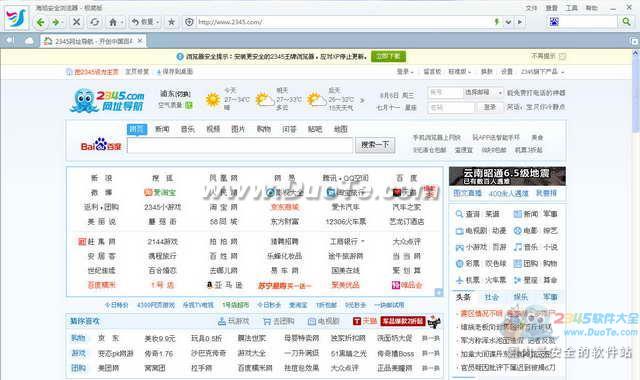
Task: Click the green forward arrow button
Action: (x=56, y=22)
